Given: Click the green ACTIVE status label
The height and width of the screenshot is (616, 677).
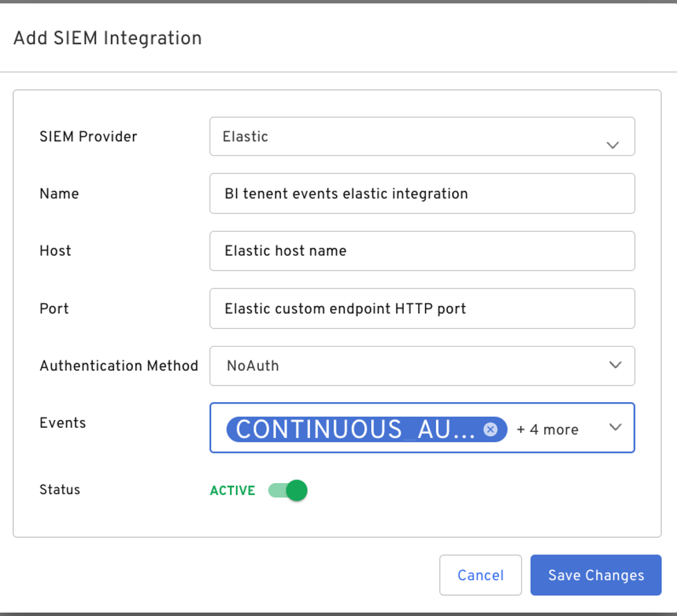Looking at the screenshot, I should pyautogui.click(x=233, y=491).
